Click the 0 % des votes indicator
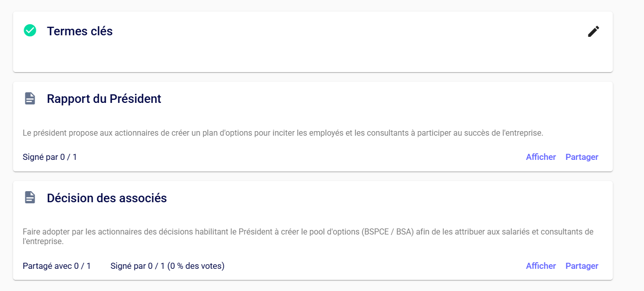 197,266
